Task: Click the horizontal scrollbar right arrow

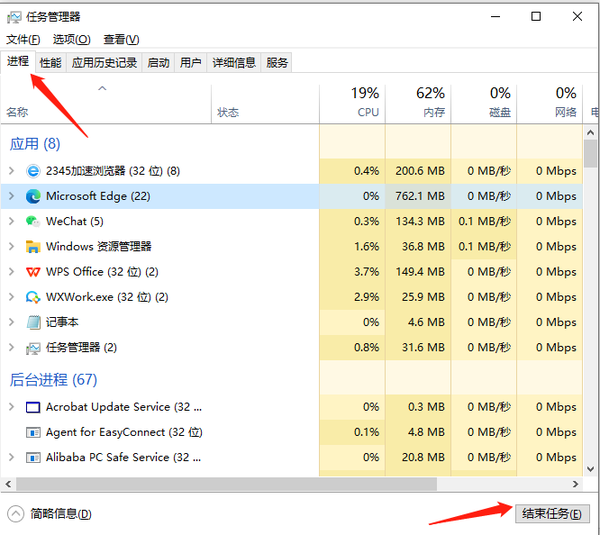Action: tap(576, 484)
